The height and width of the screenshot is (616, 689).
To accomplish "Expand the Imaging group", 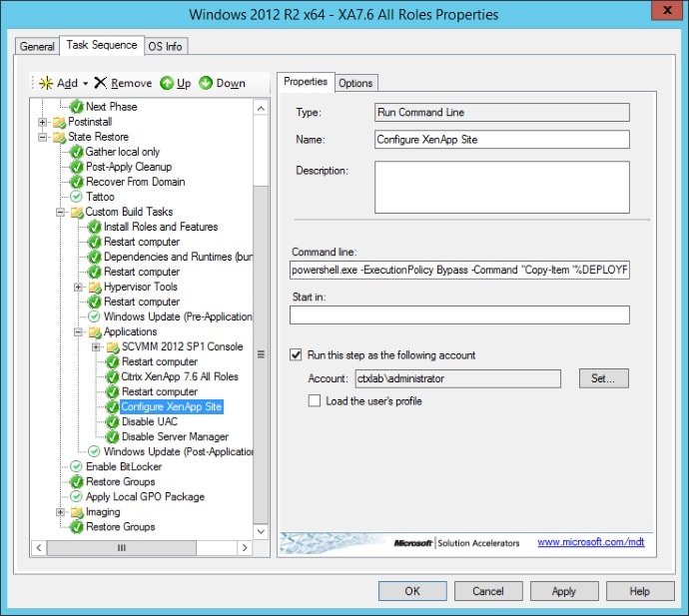I will pos(60,512).
